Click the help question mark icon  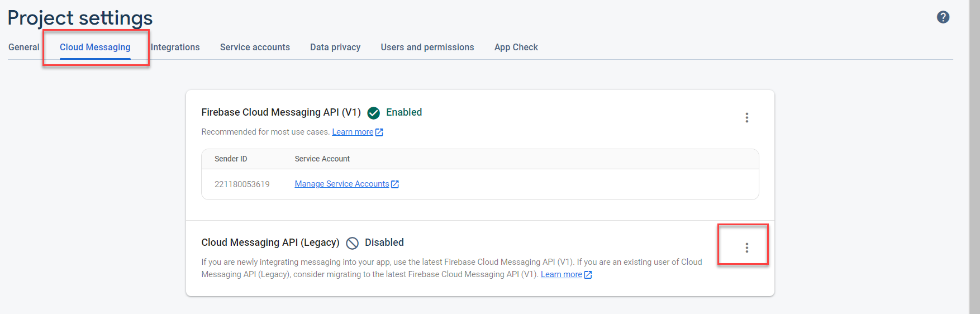coord(943,17)
